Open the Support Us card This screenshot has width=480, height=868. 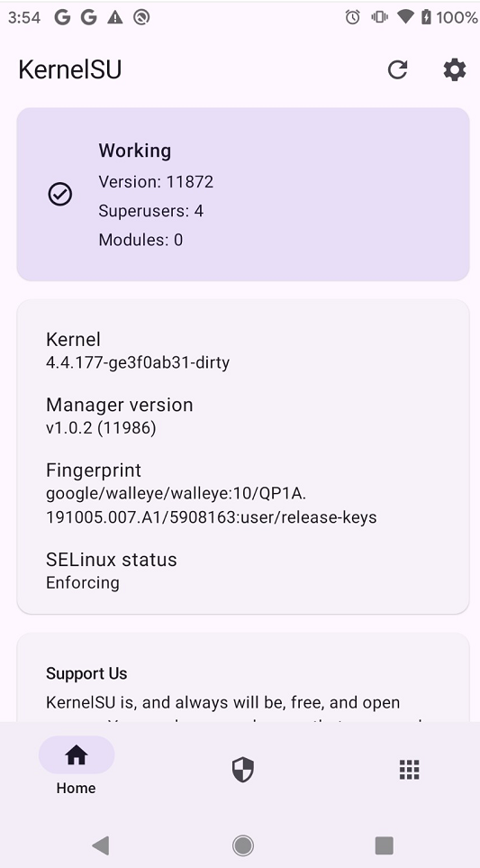coord(243,678)
